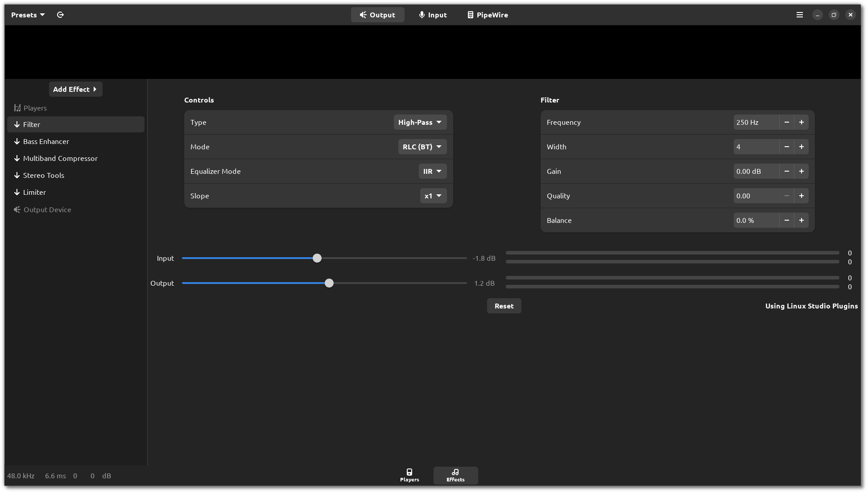Decrease Width with the minus button
The image size is (868, 493).
(x=786, y=147)
